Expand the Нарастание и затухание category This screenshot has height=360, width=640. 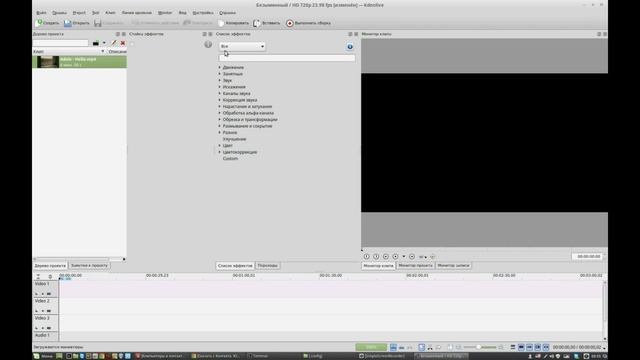(x=220, y=107)
